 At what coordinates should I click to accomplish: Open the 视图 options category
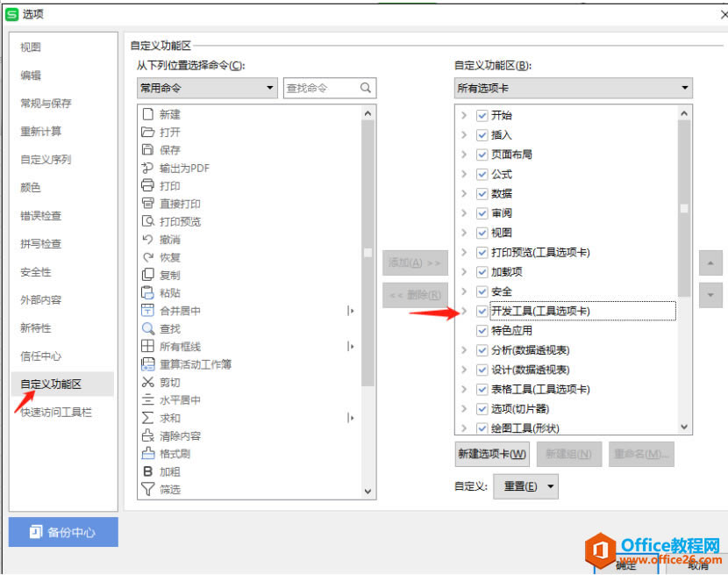pos(31,47)
